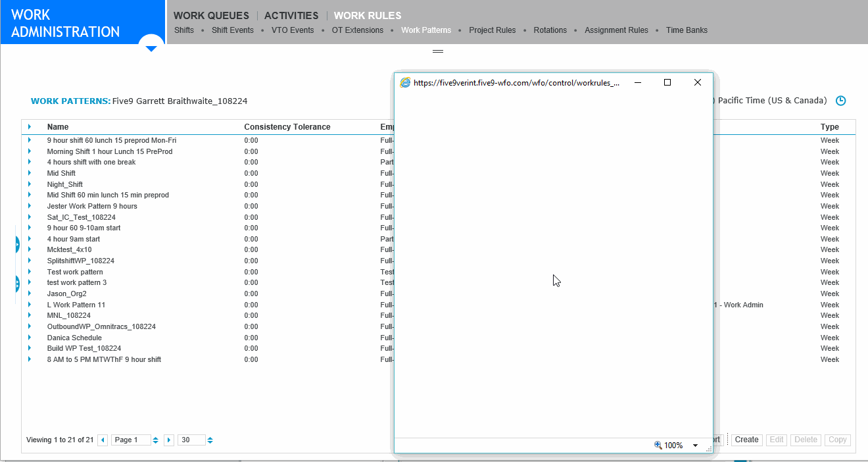Select the Test work pattern row
Screen dimensions: 868x462
click(x=75, y=272)
